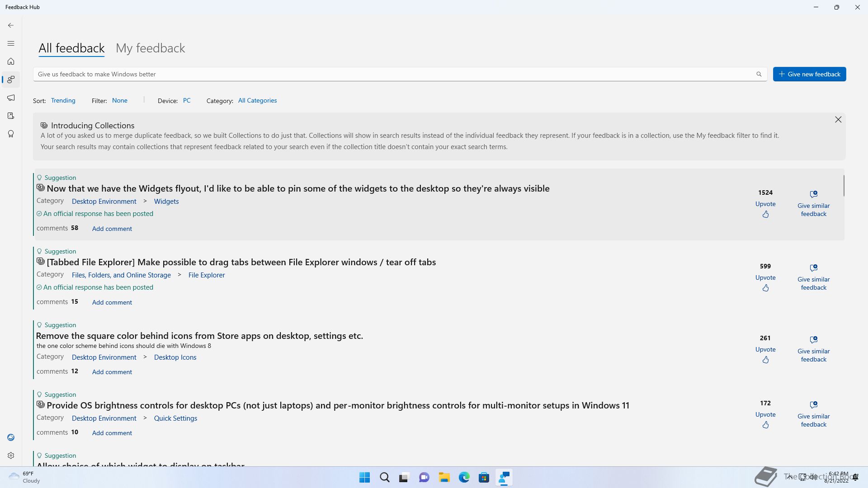This screenshot has height=488, width=868.
Task: Upvote the Widgets flyout suggestion thumb icon
Action: 765,214
